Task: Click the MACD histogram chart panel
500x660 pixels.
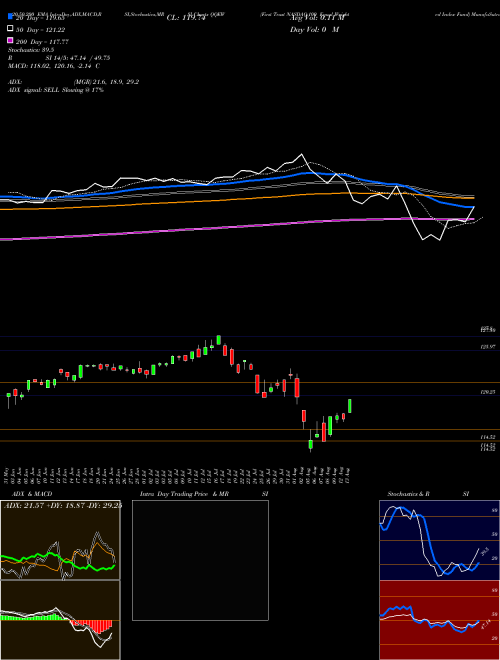Action: 60,620
